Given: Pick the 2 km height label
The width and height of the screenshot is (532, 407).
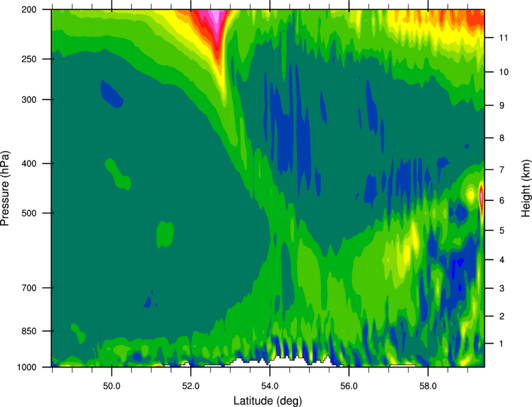Looking at the screenshot, I should pos(502,316).
